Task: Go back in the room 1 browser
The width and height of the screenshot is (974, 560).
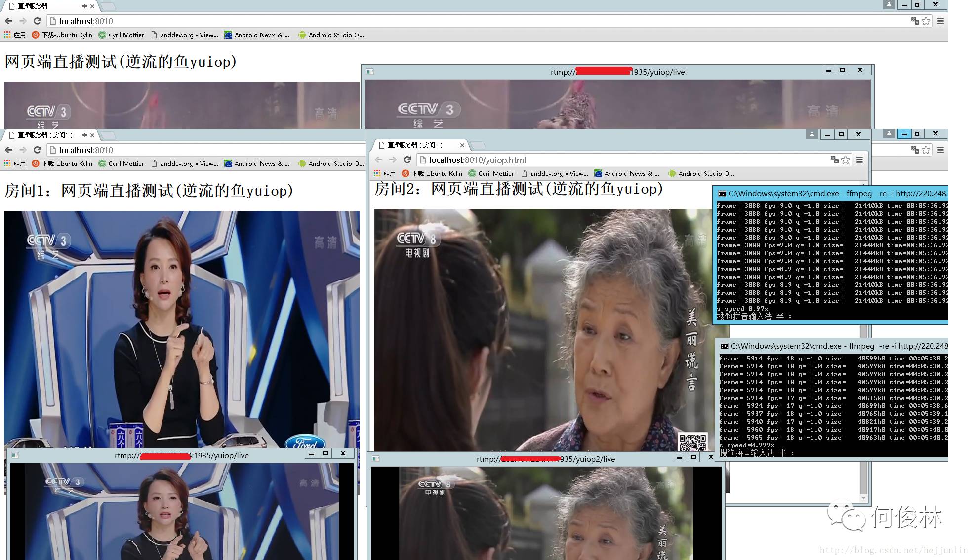Action: (8, 150)
